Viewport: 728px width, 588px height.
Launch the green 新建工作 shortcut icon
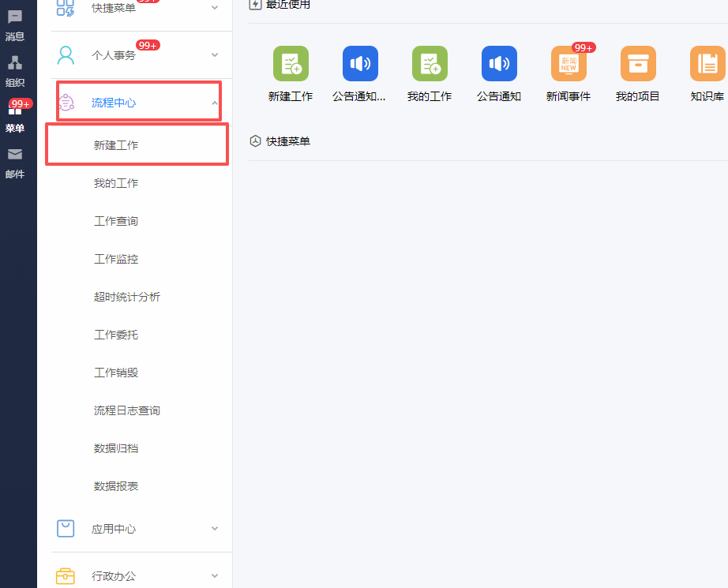click(x=291, y=64)
